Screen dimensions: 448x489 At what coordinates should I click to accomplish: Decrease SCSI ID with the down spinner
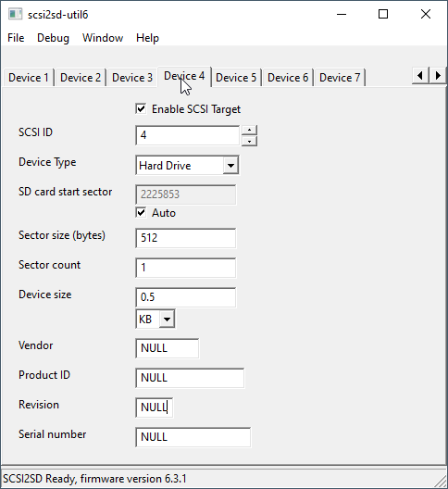click(x=249, y=142)
